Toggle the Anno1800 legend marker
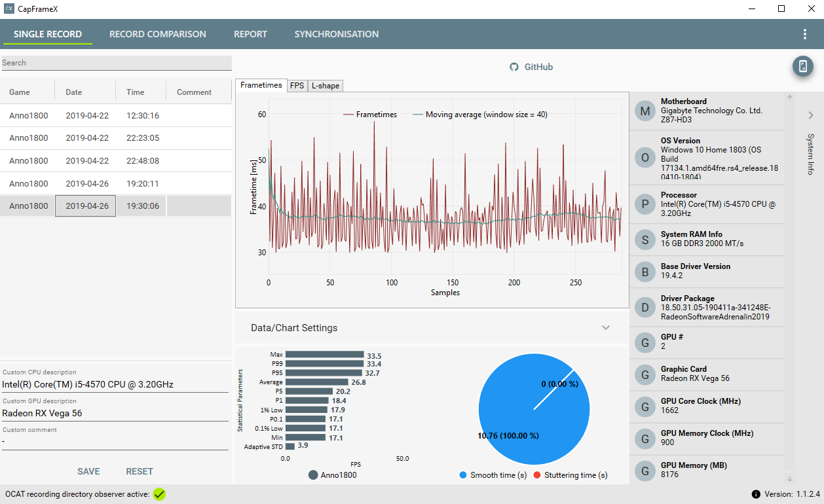 pyautogui.click(x=313, y=475)
